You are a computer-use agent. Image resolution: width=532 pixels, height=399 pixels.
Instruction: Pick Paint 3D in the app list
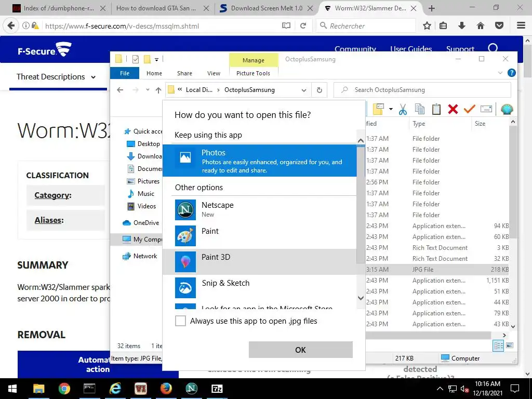coord(260,262)
